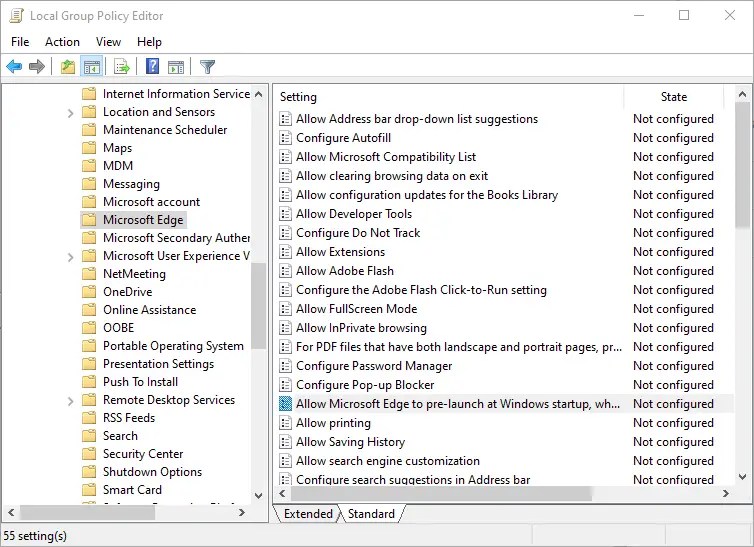Select the Presentation Settings tree item
The image size is (754, 547).
[x=158, y=364]
